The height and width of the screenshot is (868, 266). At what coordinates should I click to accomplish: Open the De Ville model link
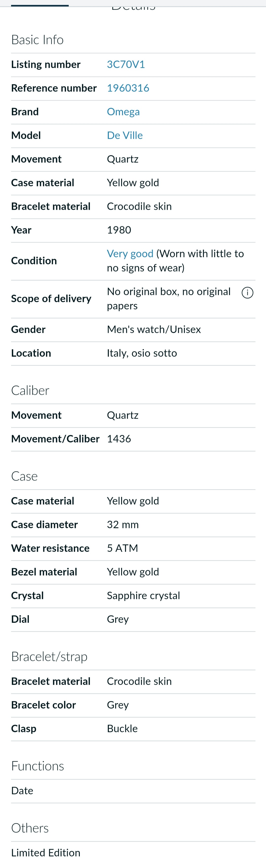(125, 135)
